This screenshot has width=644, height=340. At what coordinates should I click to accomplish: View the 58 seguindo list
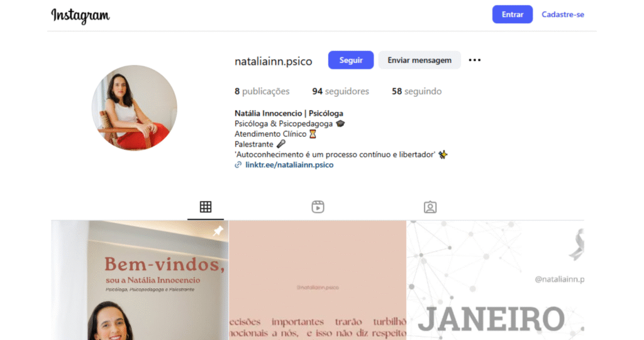coord(416,91)
